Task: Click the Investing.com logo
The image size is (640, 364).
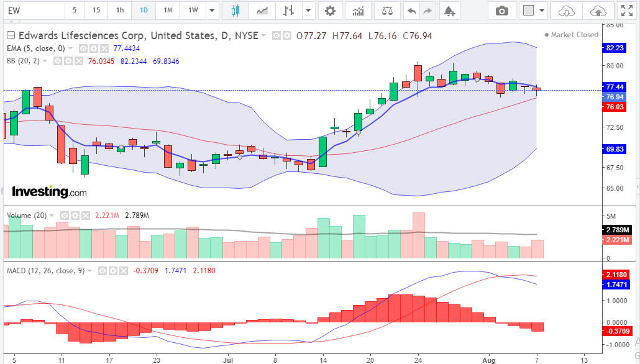Action: (x=49, y=192)
